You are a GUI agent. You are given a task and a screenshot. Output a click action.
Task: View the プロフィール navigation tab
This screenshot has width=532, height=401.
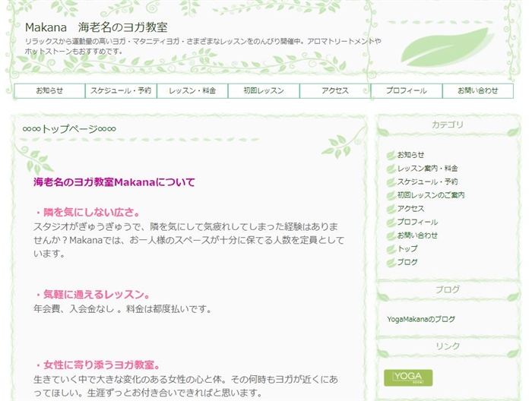(407, 91)
